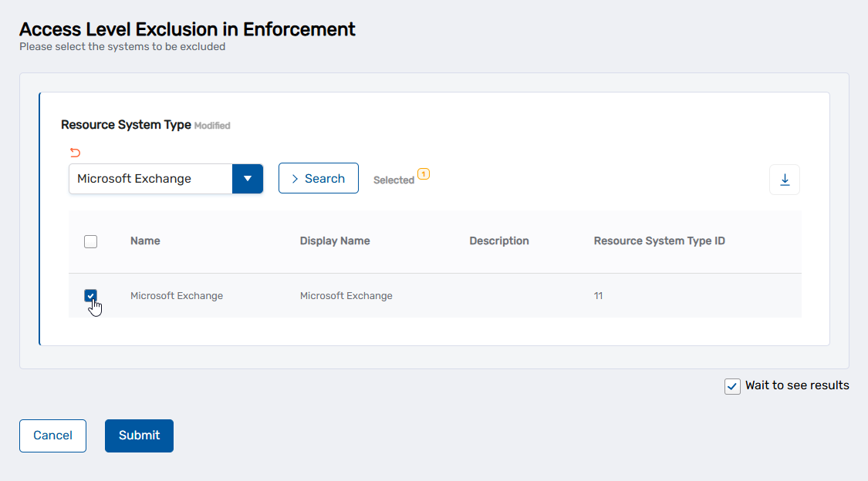
Task: Select the Microsoft Exchange name cell
Action: pyautogui.click(x=177, y=296)
